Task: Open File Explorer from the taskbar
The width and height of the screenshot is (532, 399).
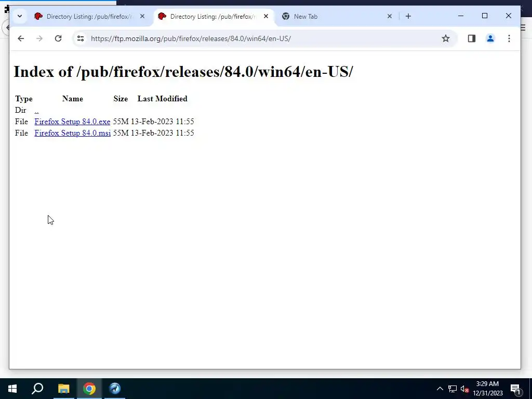Action: coord(63,389)
